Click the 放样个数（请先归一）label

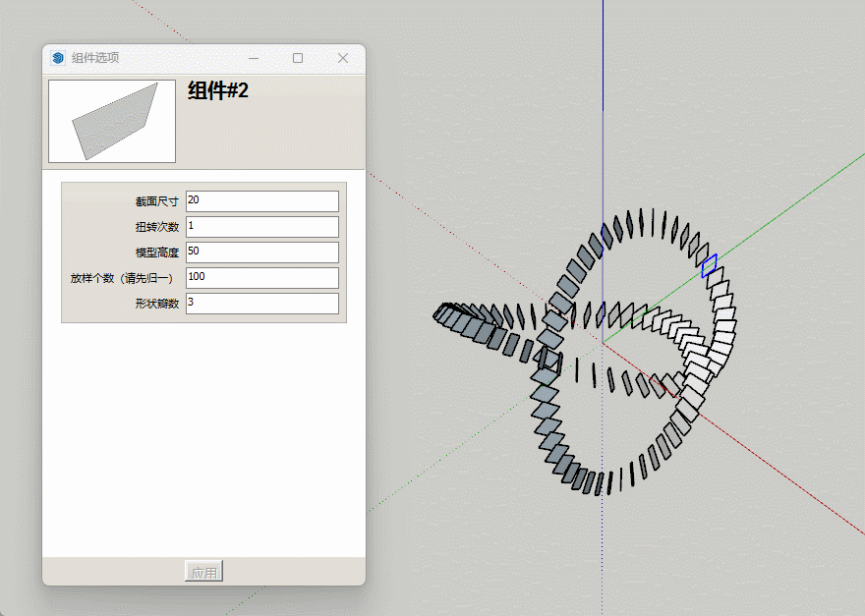121,278
